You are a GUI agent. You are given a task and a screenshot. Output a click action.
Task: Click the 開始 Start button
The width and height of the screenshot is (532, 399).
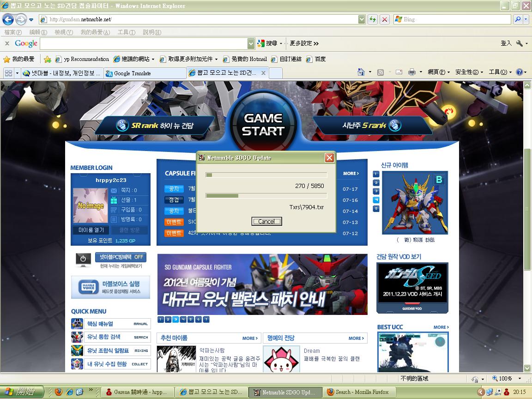(22, 392)
